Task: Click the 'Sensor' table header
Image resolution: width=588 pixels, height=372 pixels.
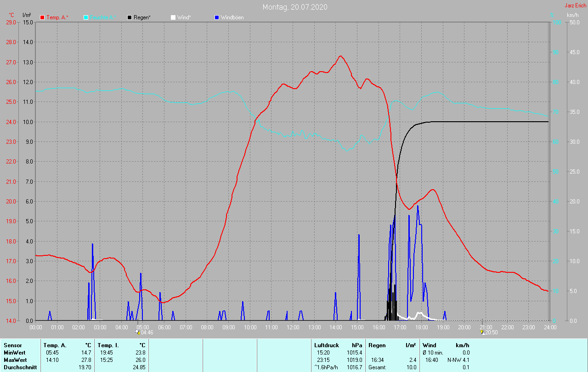Action: click(x=12, y=345)
